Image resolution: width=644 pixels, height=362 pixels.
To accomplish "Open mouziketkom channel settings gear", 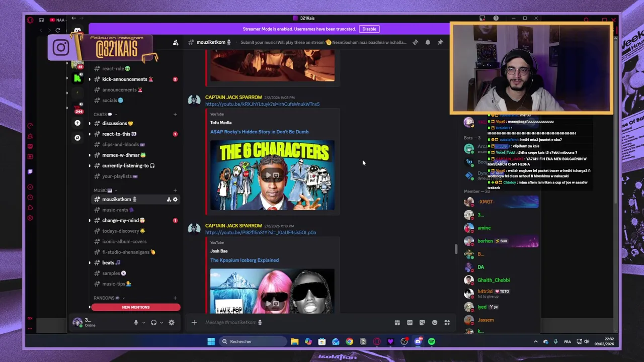I will 175,200.
